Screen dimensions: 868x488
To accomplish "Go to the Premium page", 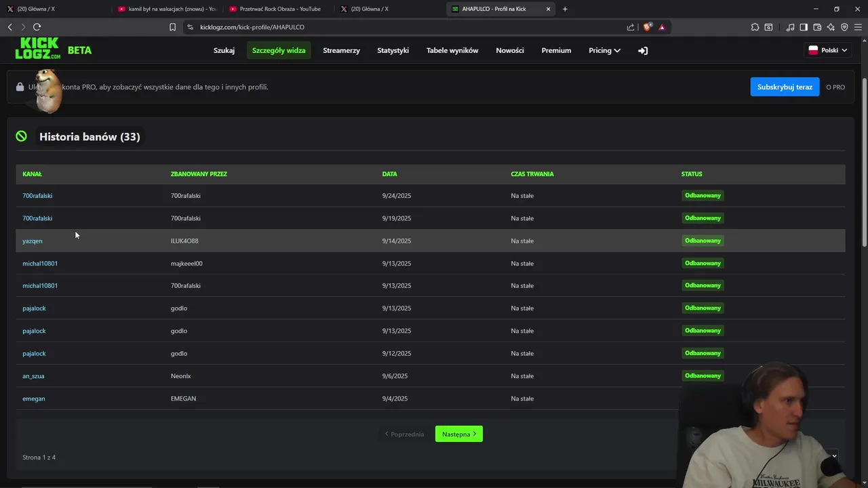I will [x=556, y=50].
